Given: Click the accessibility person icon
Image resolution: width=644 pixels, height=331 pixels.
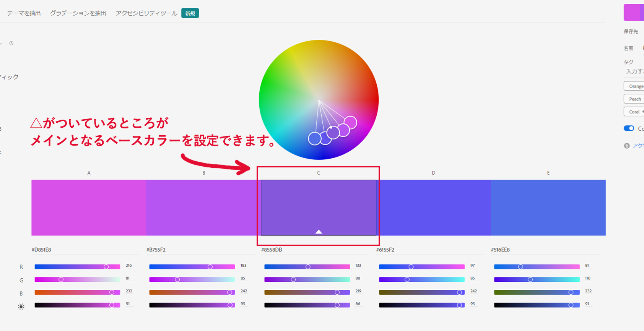Looking at the screenshot, I should pos(626,146).
